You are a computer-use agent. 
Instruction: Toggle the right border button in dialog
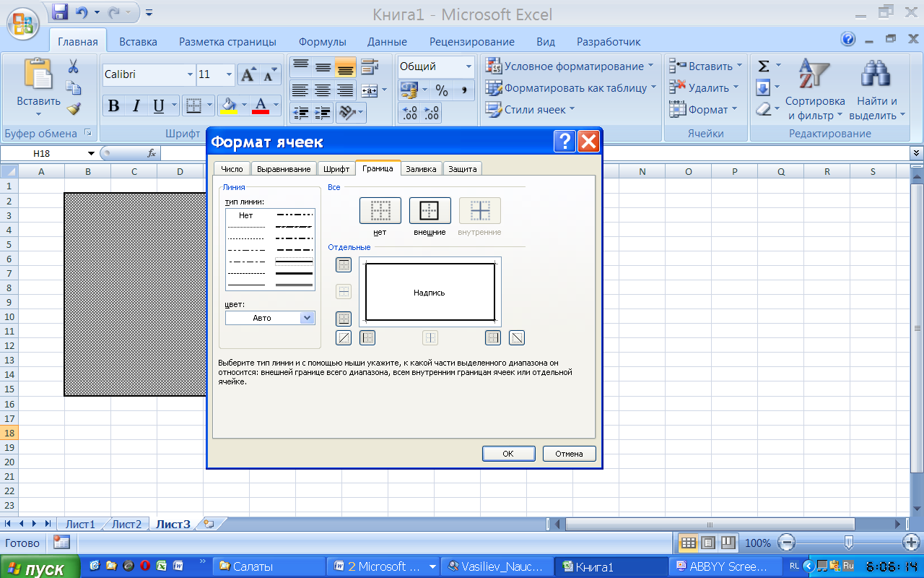tap(493, 337)
